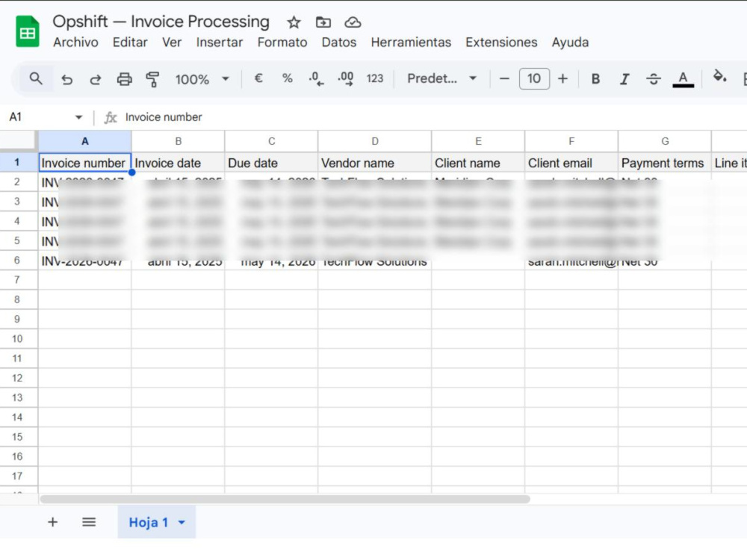Open the Ver menu

[x=172, y=43]
